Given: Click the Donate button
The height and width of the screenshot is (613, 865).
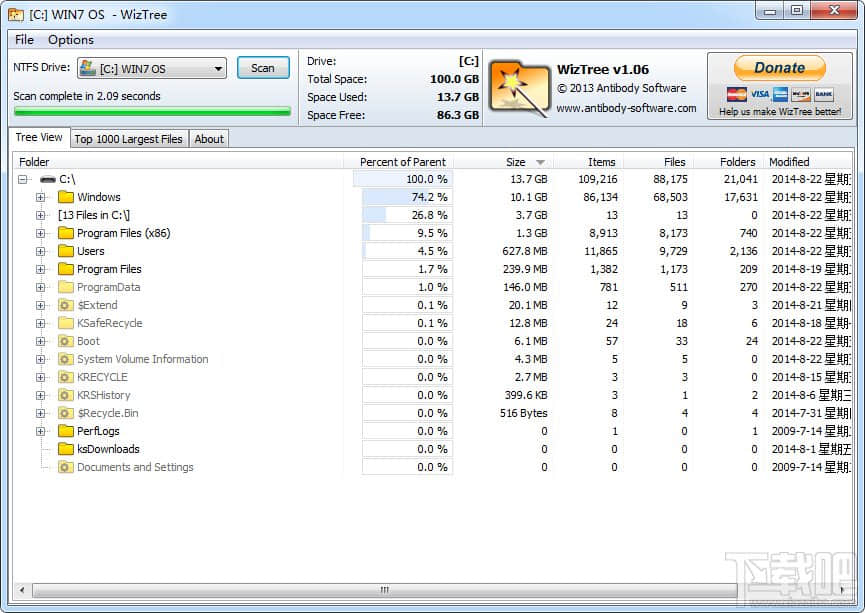Looking at the screenshot, I should click(779, 68).
